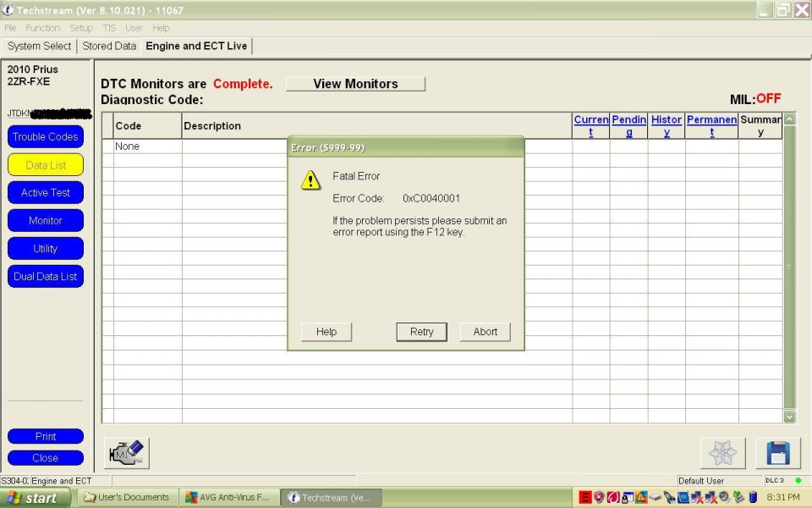Open the Setup menu
The image size is (812, 508).
point(81,28)
